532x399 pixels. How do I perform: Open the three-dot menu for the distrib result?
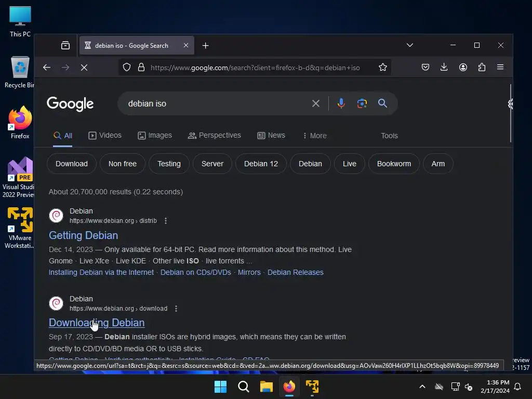coord(166,221)
